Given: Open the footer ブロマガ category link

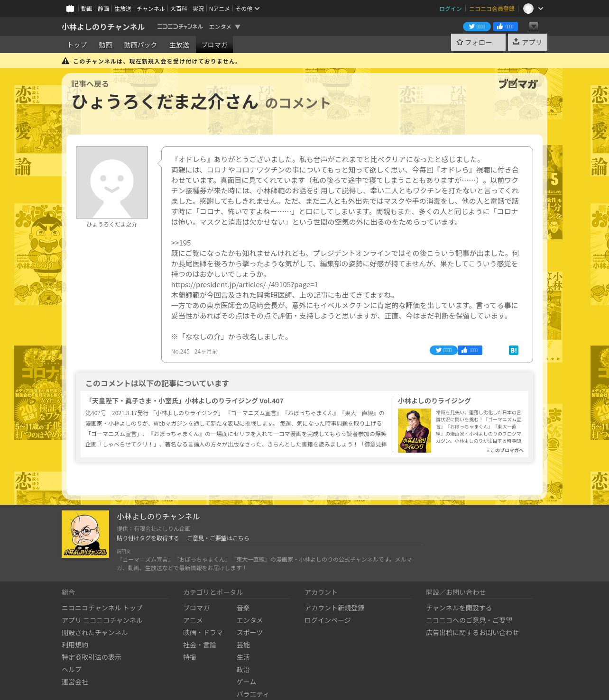Looking at the screenshot, I should [196, 608].
